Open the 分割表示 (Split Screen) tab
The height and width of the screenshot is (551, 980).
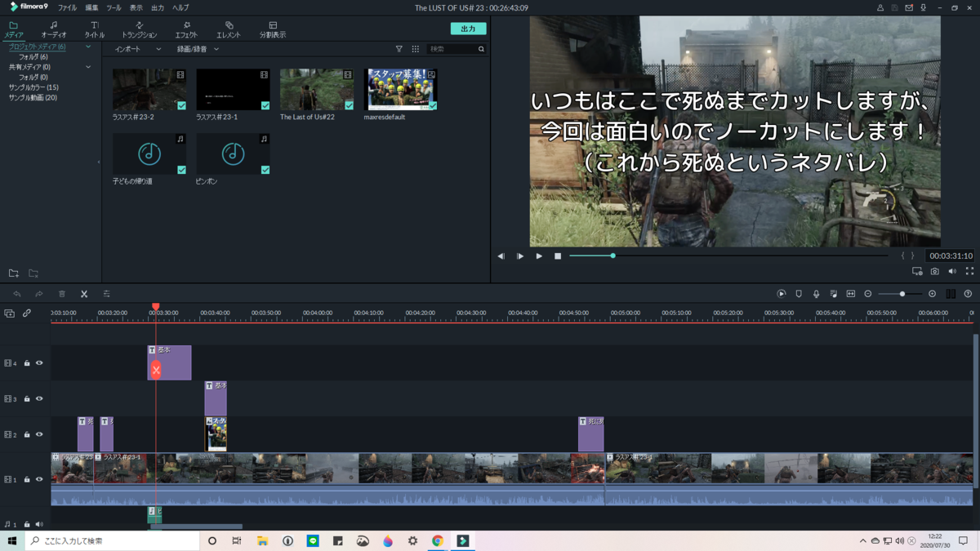273,30
